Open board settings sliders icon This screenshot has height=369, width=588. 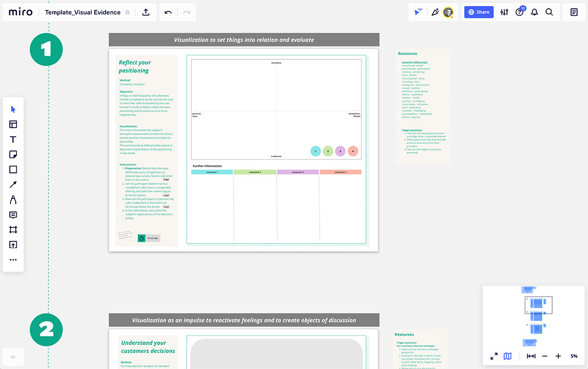(x=504, y=12)
